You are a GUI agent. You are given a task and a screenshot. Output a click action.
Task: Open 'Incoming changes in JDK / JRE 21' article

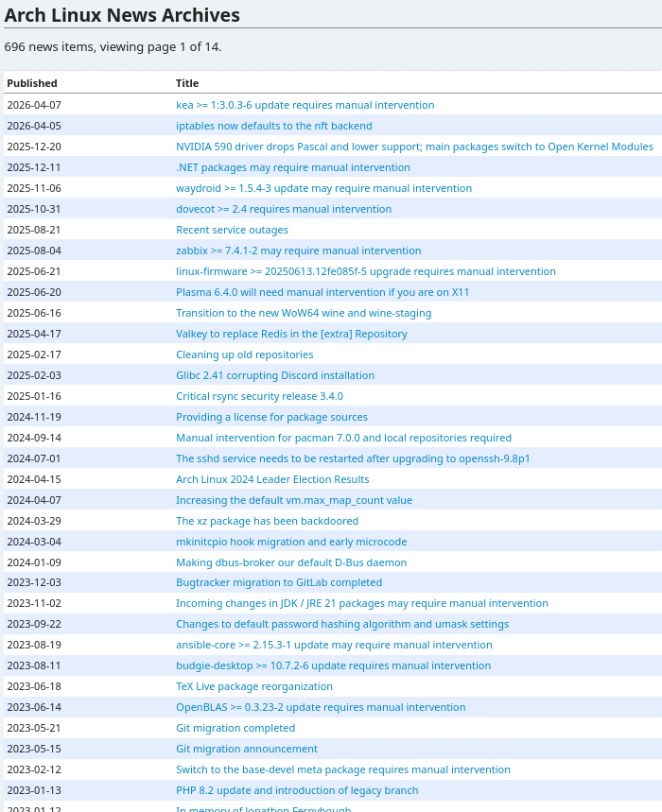(362, 603)
